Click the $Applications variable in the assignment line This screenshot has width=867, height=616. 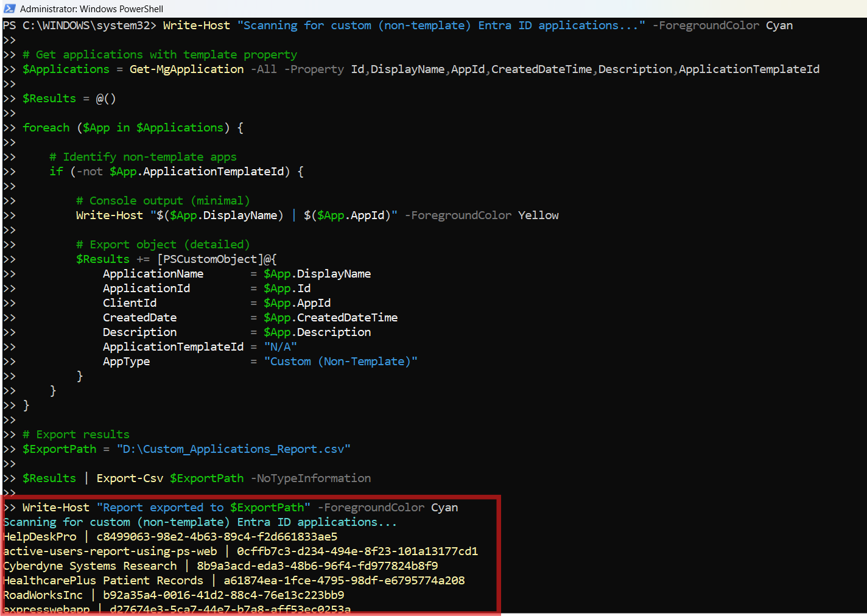point(66,69)
